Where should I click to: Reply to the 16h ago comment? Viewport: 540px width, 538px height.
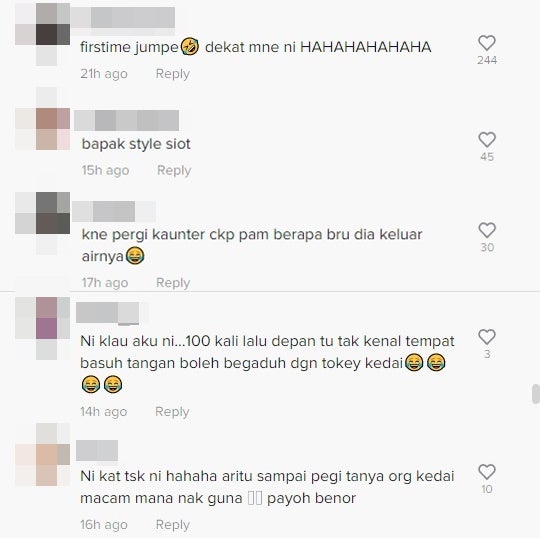coord(173,525)
